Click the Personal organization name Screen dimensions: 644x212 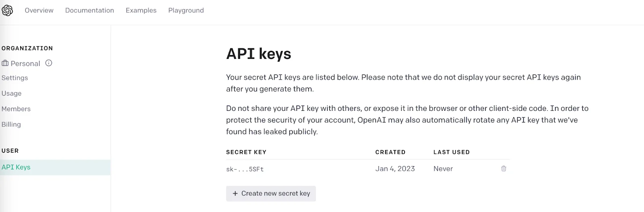click(25, 64)
